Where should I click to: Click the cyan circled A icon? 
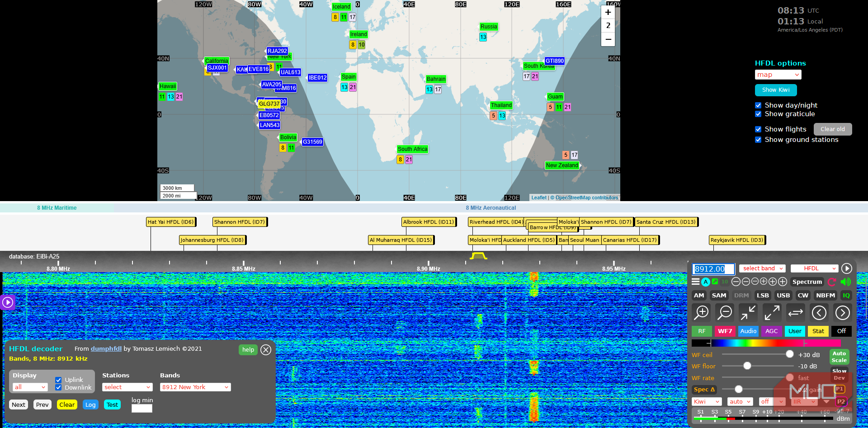tap(706, 282)
